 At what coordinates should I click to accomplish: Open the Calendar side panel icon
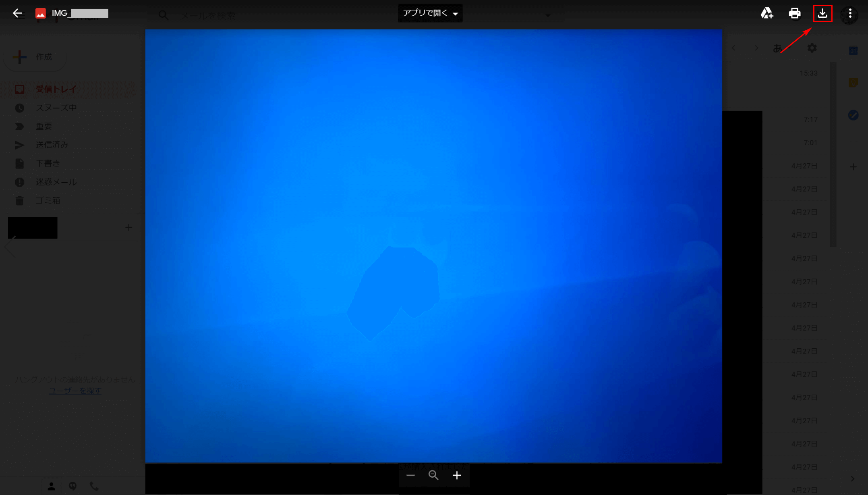click(853, 51)
